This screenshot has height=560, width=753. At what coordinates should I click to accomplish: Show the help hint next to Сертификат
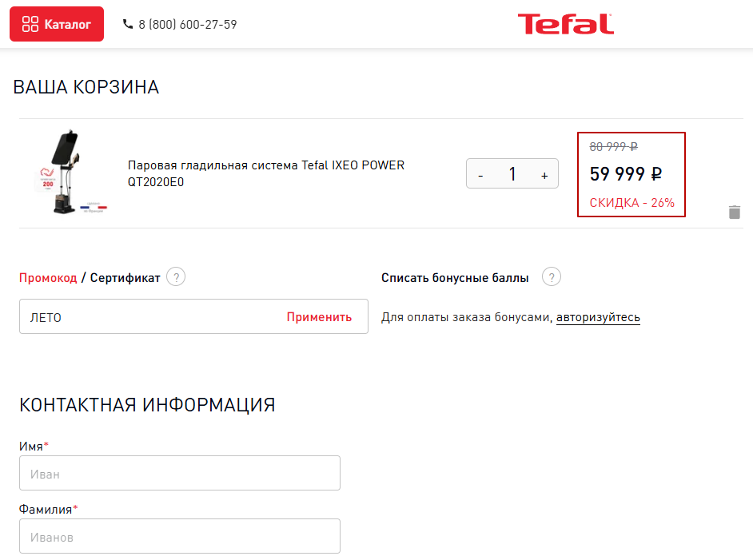[x=176, y=277]
